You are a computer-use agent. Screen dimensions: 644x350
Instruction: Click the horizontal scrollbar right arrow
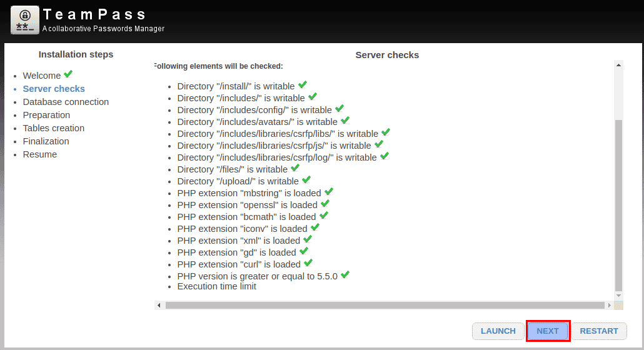(x=610, y=305)
